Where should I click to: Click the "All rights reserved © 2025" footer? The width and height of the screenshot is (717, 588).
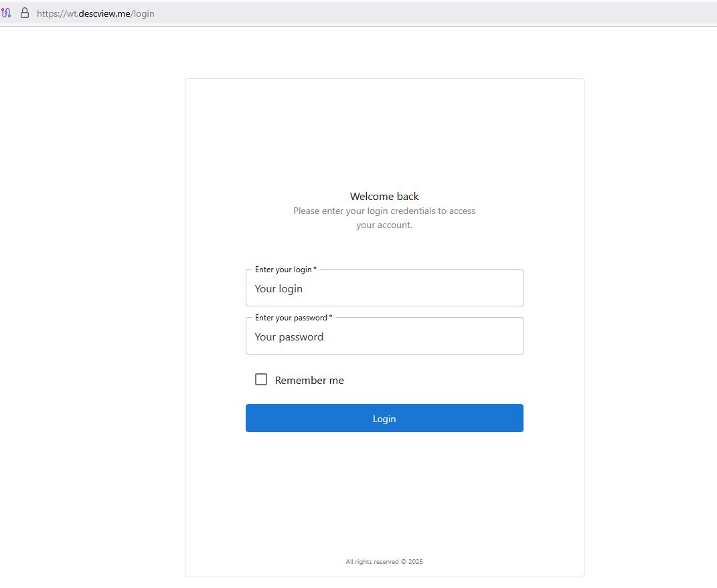(384, 562)
